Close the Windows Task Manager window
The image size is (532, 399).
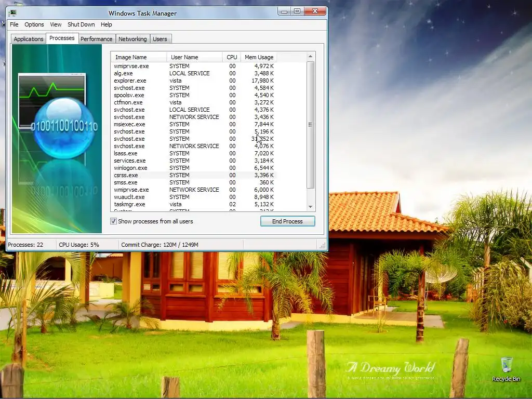315,11
